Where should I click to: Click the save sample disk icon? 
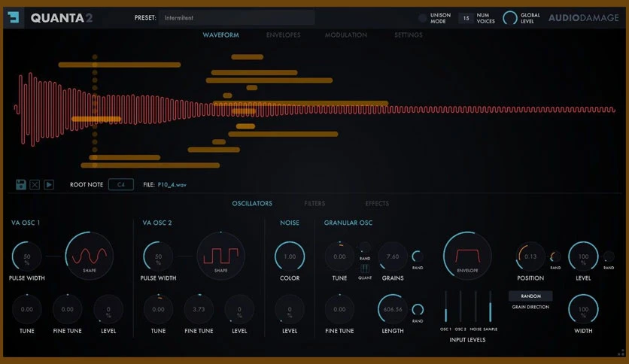[21, 184]
